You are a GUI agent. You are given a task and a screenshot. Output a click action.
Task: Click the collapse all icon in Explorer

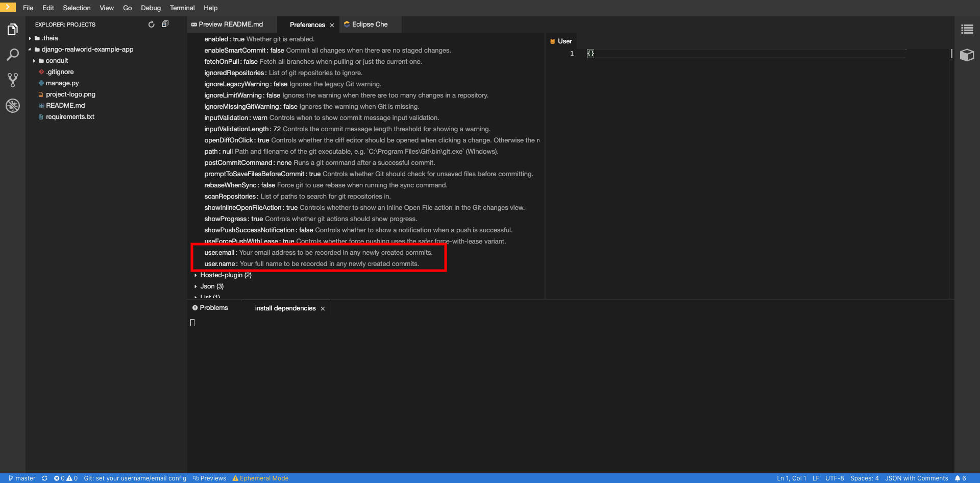[165, 25]
